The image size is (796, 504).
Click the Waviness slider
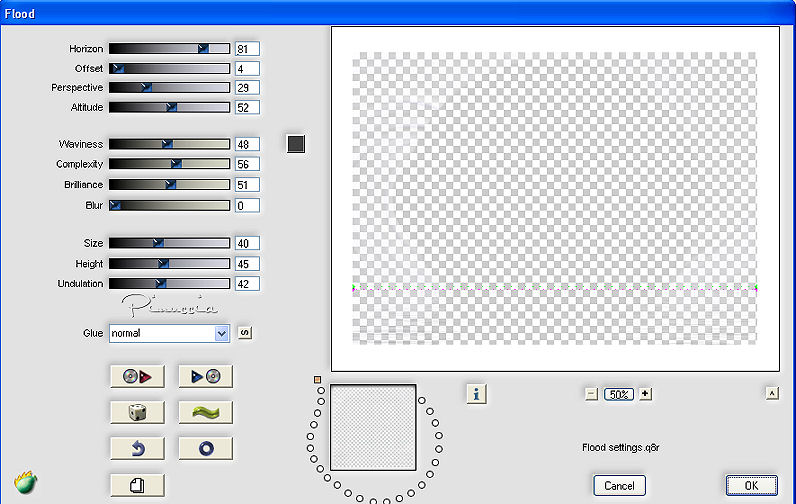170,144
